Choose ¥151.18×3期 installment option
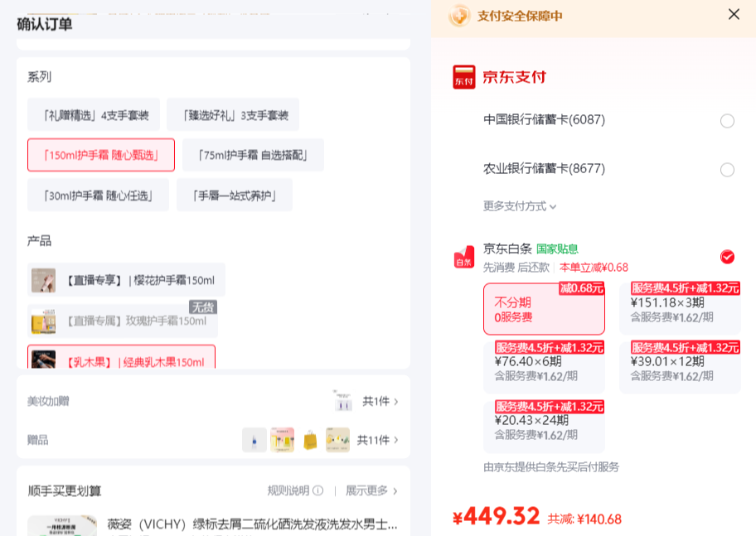Image resolution: width=756 pixels, height=536 pixels. click(680, 309)
